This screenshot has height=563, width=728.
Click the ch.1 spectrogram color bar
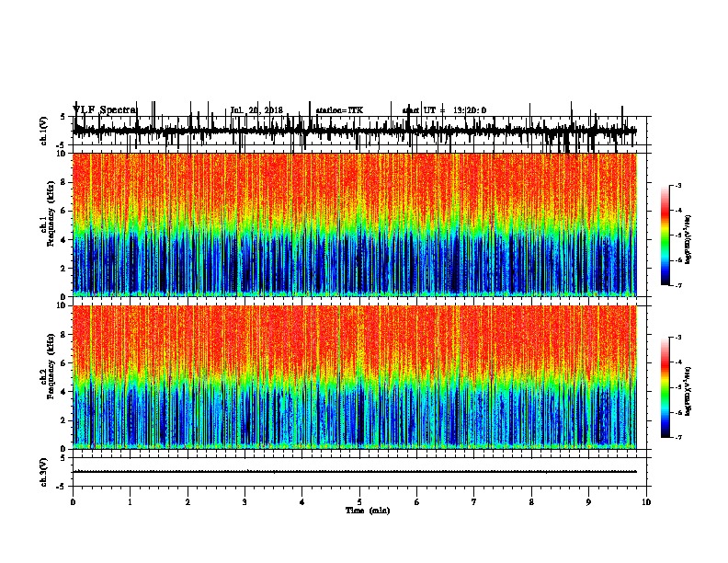[x=665, y=236]
